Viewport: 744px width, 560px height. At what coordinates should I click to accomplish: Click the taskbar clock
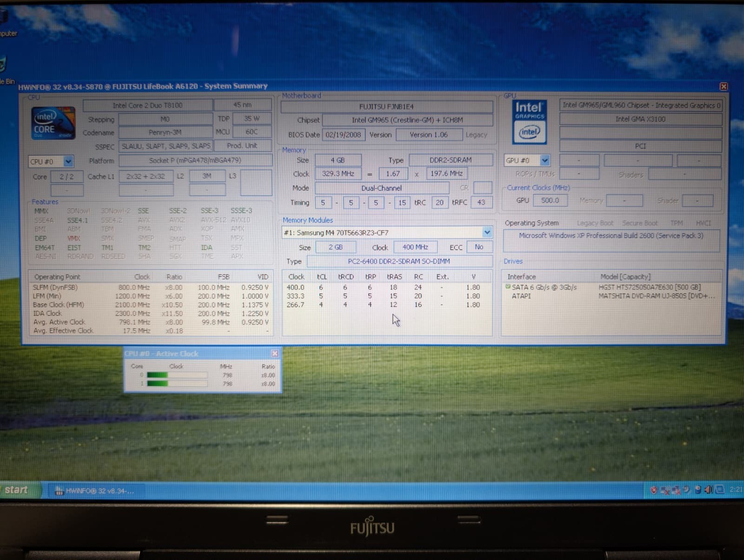(736, 490)
